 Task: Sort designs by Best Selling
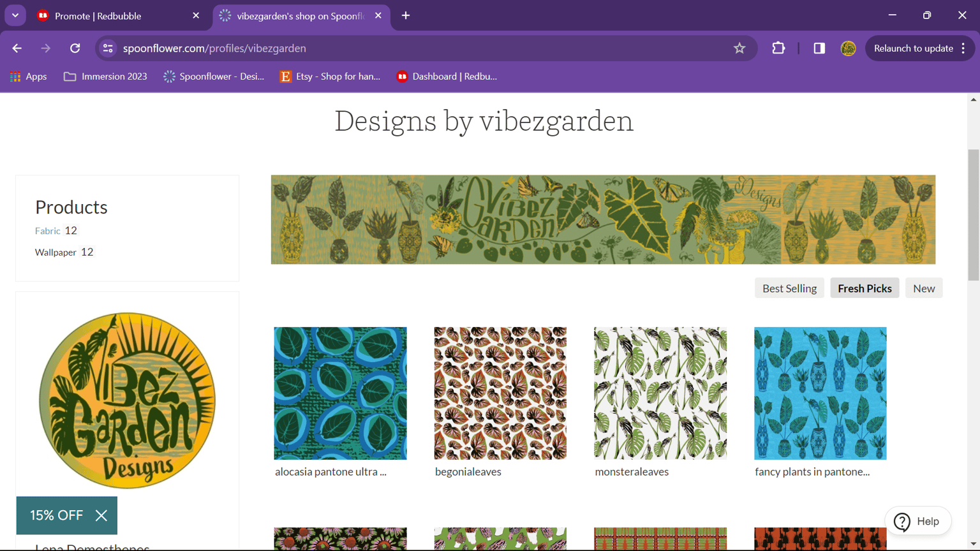click(789, 288)
